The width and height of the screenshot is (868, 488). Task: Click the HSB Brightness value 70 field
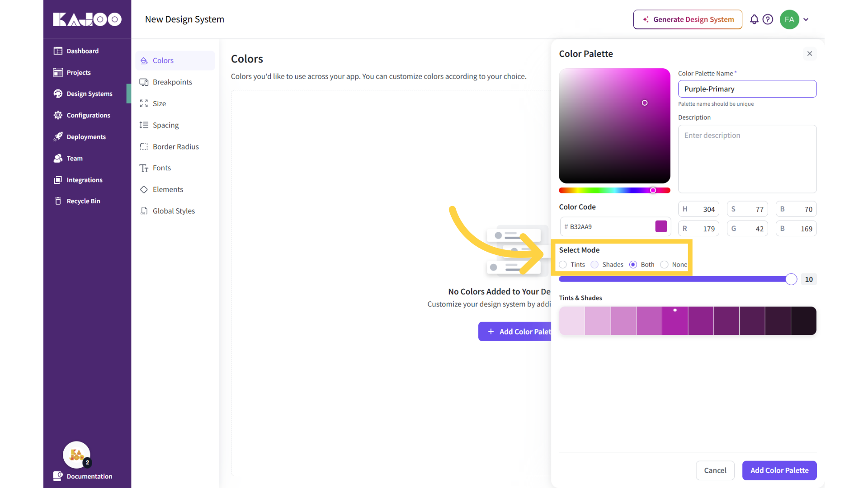[x=796, y=209]
